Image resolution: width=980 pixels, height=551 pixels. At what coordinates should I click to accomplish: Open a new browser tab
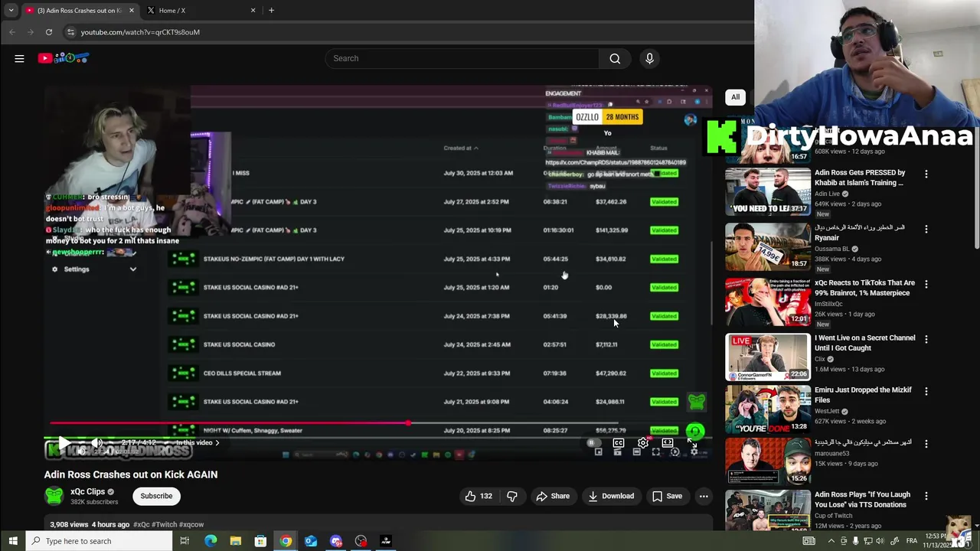click(x=271, y=11)
